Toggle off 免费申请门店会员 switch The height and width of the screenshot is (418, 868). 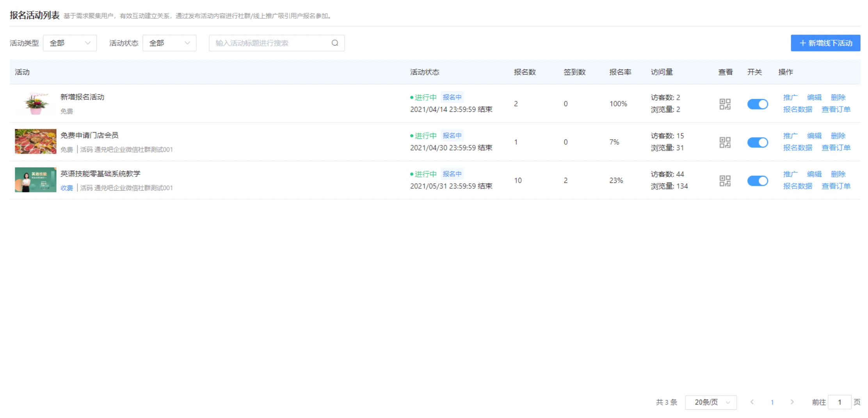(757, 142)
